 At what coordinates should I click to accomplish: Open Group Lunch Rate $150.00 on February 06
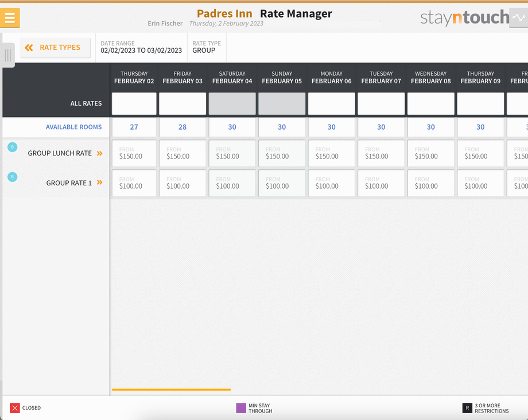[x=331, y=153]
